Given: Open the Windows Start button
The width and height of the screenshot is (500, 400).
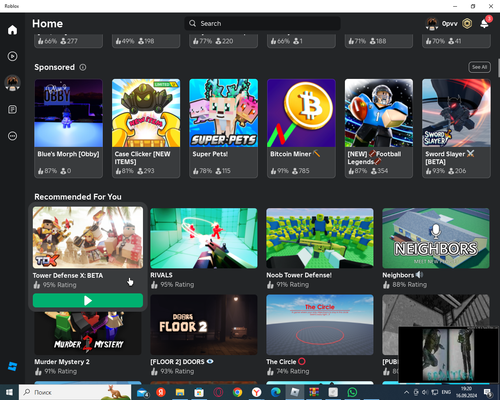Looking at the screenshot, I should click(9, 392).
